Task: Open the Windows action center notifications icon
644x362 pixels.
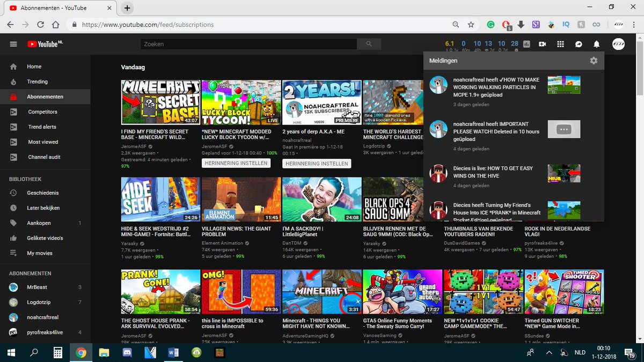Action: (630, 352)
